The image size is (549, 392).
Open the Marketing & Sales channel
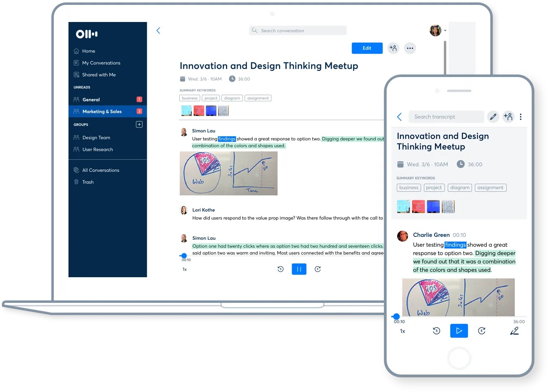coord(102,112)
